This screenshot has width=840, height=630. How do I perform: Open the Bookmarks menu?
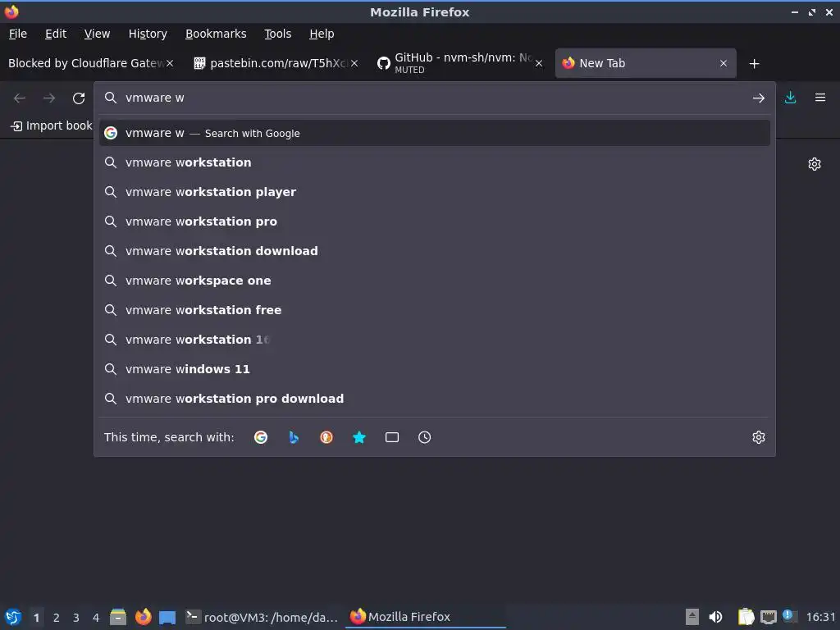pyautogui.click(x=216, y=34)
